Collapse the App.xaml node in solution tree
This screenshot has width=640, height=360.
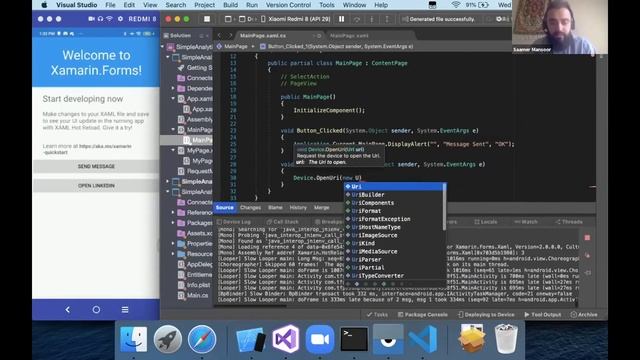point(173,98)
